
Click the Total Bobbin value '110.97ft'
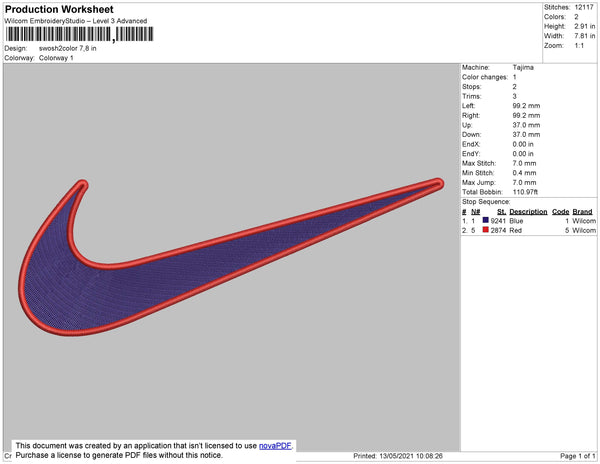[x=525, y=192]
